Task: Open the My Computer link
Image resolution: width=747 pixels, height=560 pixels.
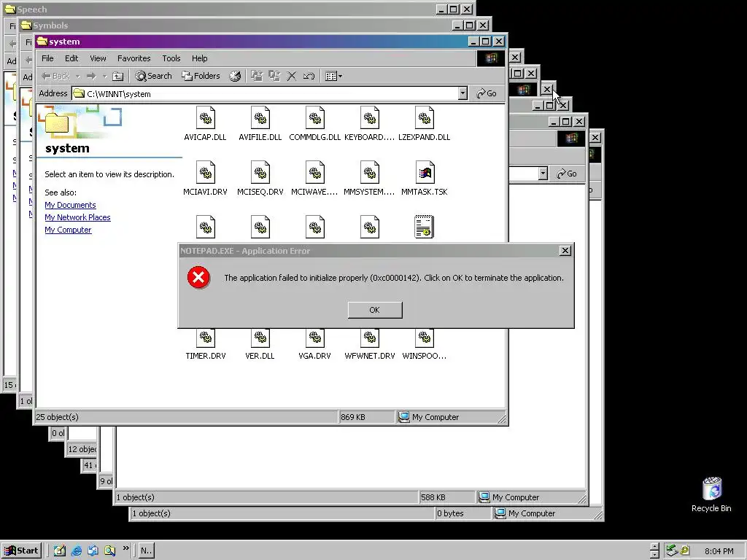Action: coord(68,230)
